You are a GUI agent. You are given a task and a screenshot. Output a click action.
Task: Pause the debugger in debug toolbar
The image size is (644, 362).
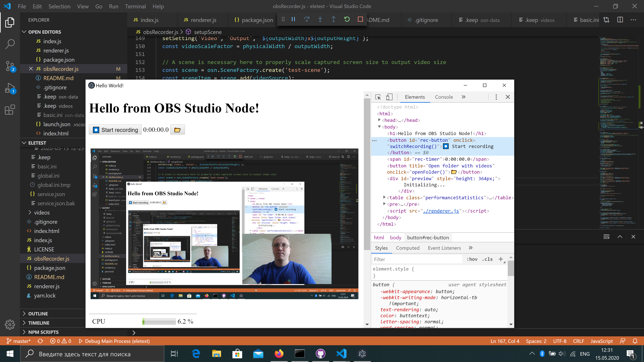click(293, 19)
